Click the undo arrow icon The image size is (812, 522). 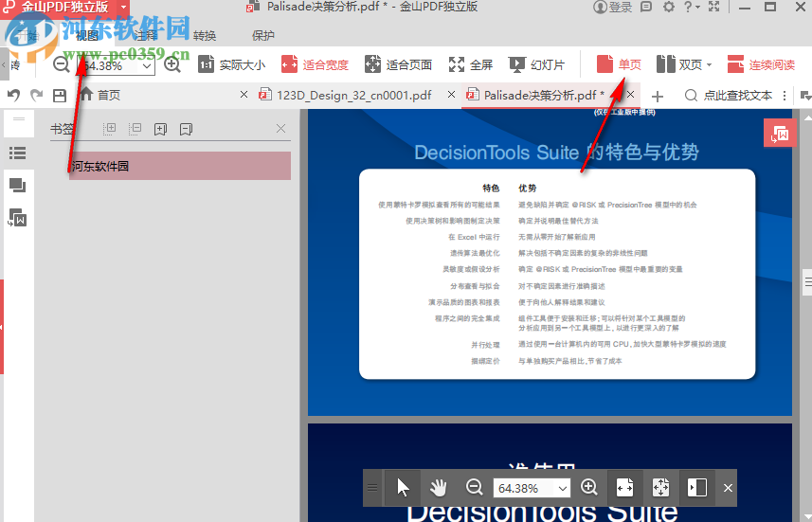click(x=14, y=96)
